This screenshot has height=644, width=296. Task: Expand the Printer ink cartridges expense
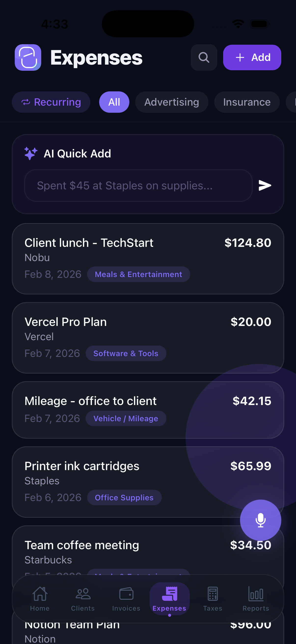[x=148, y=481]
